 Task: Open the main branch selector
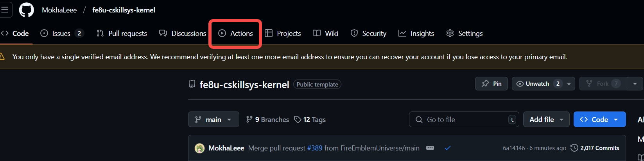coord(213,120)
